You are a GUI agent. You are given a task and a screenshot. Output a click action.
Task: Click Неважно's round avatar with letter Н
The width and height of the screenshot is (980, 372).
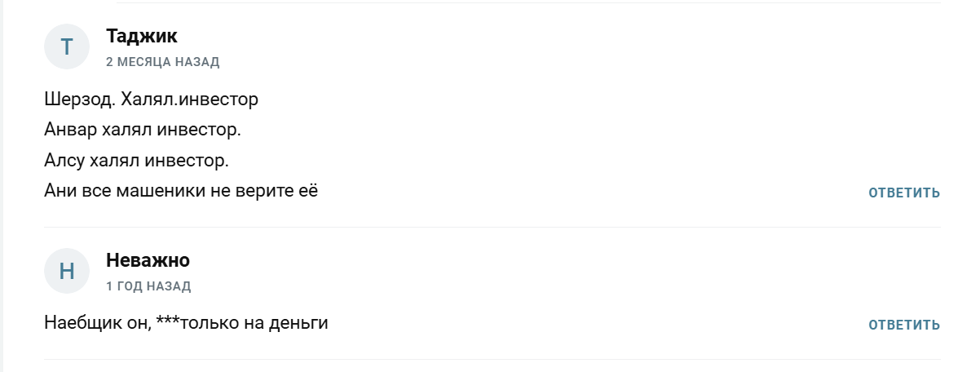[x=66, y=271]
